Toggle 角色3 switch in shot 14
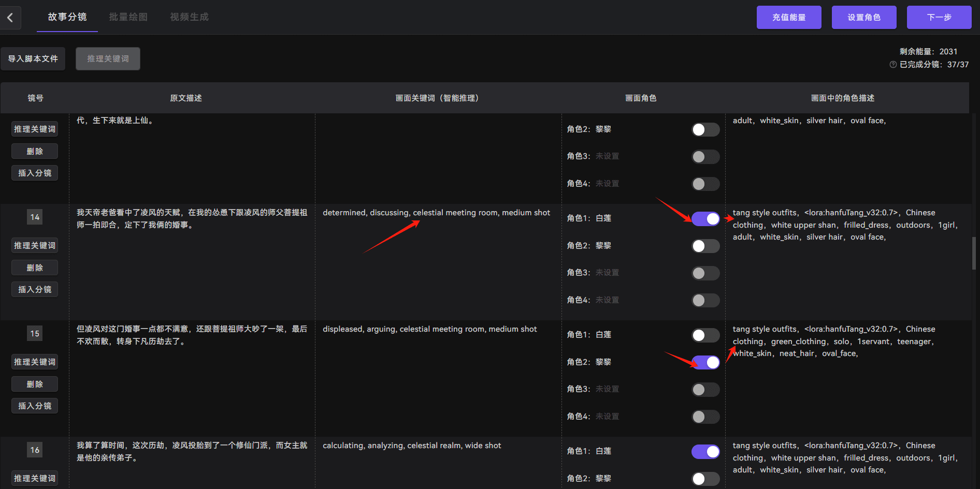Image resolution: width=980 pixels, height=489 pixels. tap(705, 273)
